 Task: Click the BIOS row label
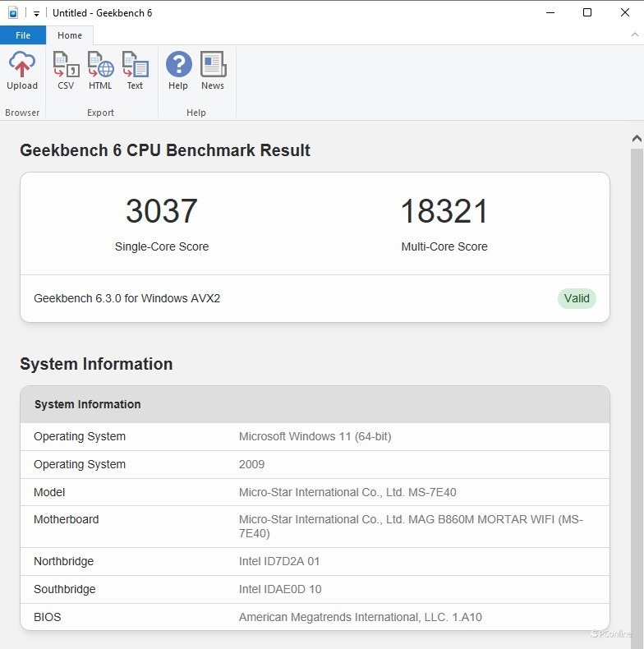tap(47, 617)
